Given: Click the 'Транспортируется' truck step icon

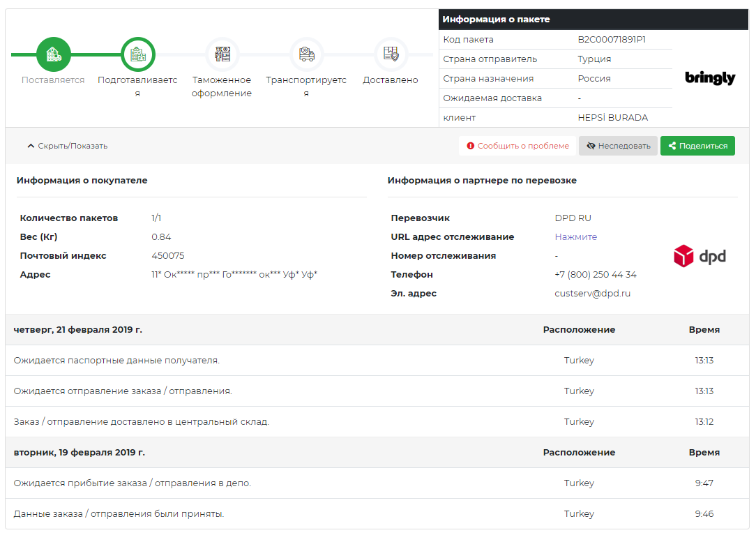Looking at the screenshot, I should (x=307, y=54).
